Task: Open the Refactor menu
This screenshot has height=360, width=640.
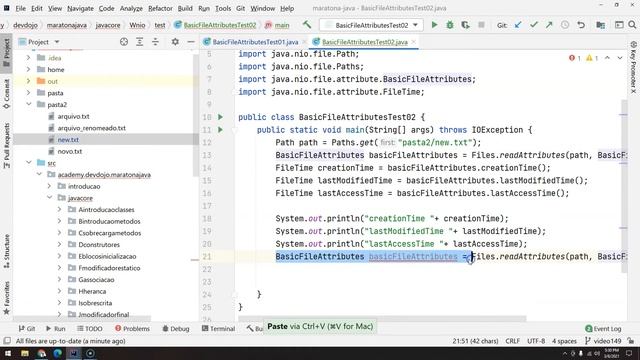Action: click(160, 8)
